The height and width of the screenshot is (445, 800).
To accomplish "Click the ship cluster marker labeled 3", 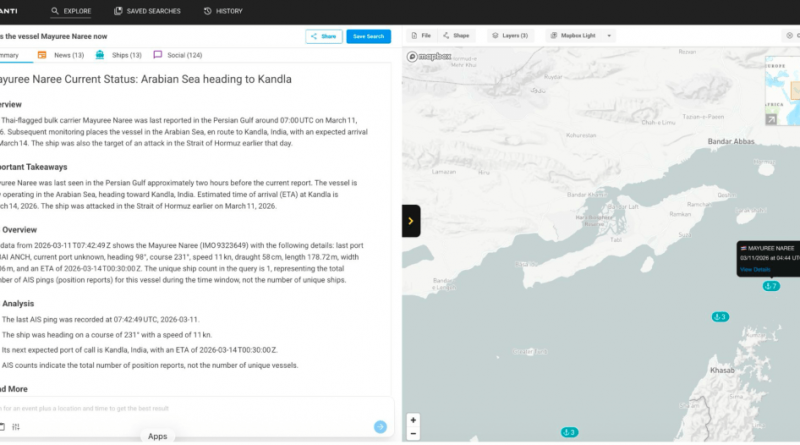I will (719, 317).
